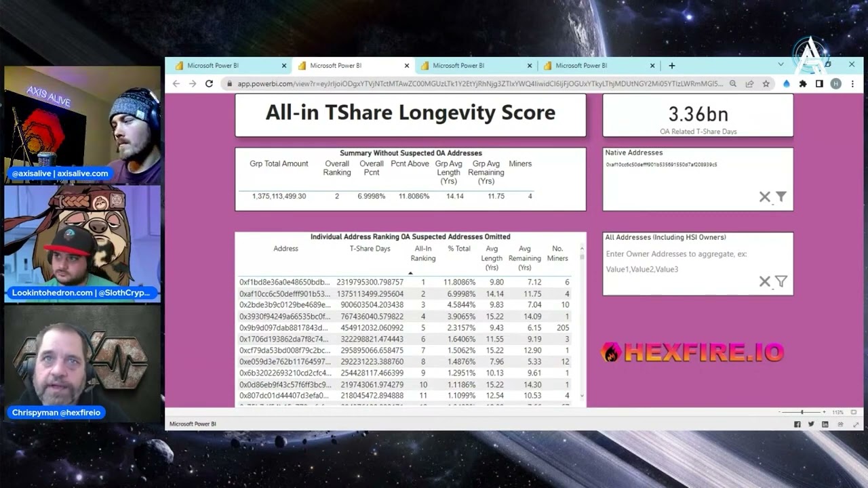Clear the Native Addresses filter with X
This screenshot has width=868, height=488.
(x=765, y=197)
